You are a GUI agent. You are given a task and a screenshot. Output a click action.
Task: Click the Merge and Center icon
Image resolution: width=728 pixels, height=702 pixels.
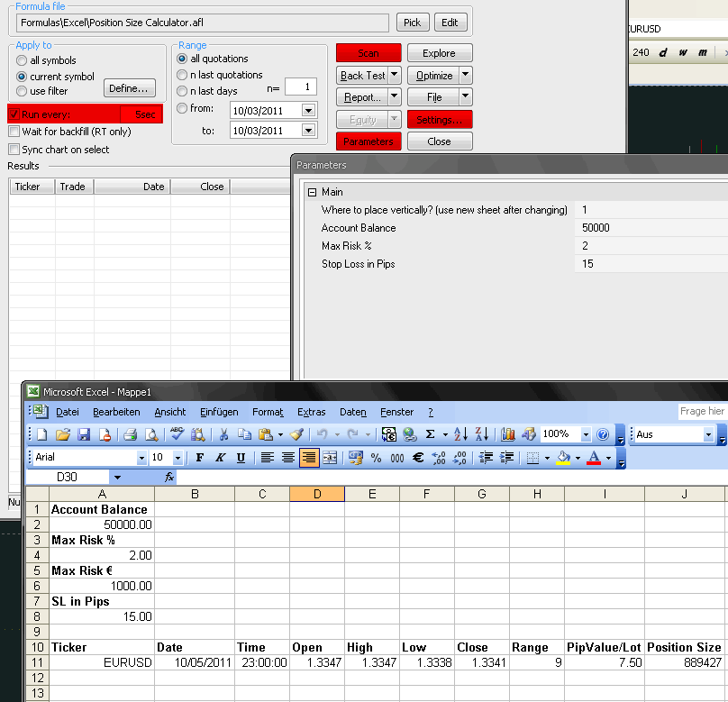pyautogui.click(x=330, y=458)
